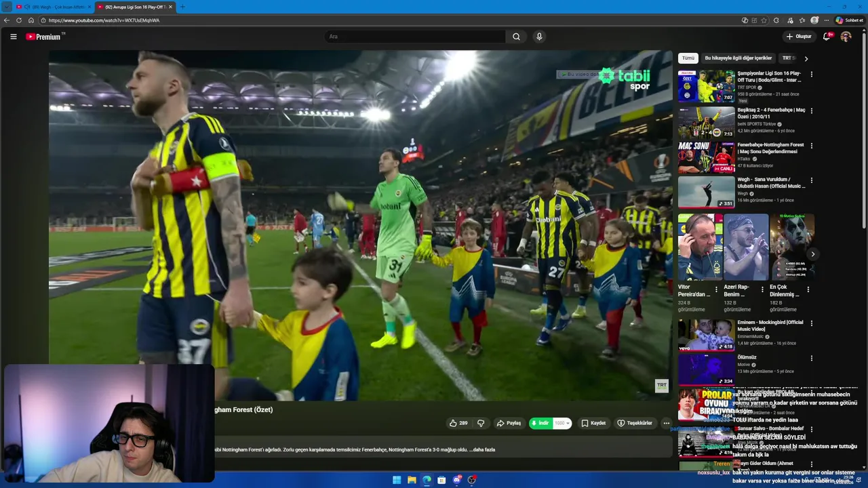
Task: Select Bu hikayeyle ilgili diğer içerikler chip
Action: coord(738,58)
